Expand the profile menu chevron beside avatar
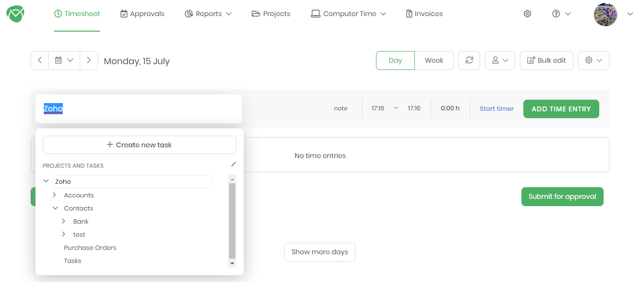Screen dimensions: 644x282 (630, 14)
